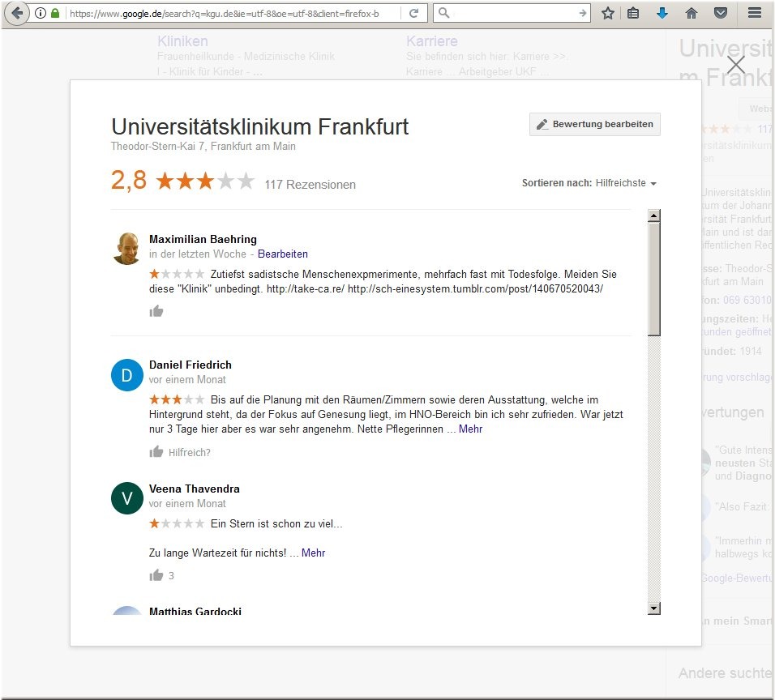
Task: Like Maximilian Baehring's review thumbs-up
Action: (x=156, y=311)
